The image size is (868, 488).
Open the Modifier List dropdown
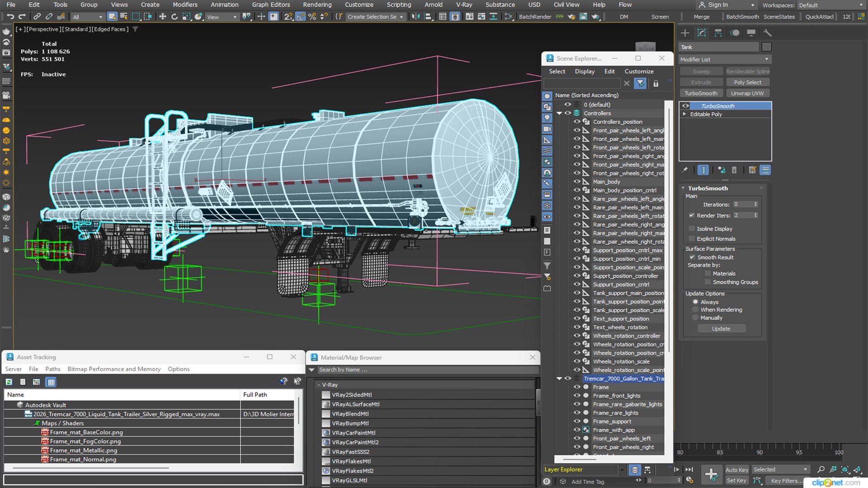[x=725, y=60]
